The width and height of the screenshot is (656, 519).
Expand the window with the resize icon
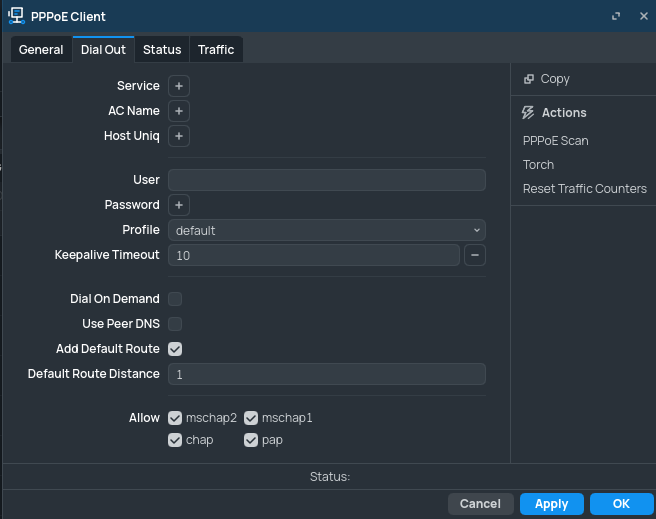[x=615, y=16]
